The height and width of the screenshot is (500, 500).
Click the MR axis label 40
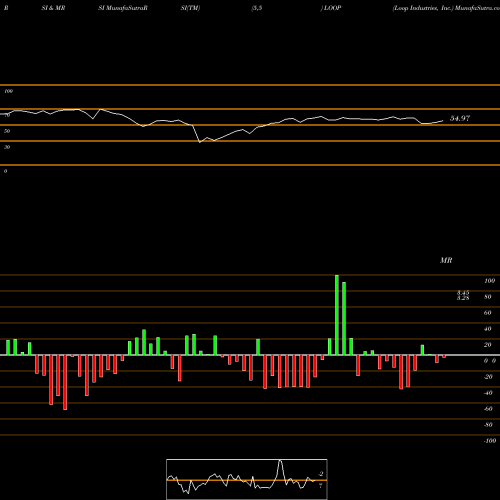coord(488,329)
